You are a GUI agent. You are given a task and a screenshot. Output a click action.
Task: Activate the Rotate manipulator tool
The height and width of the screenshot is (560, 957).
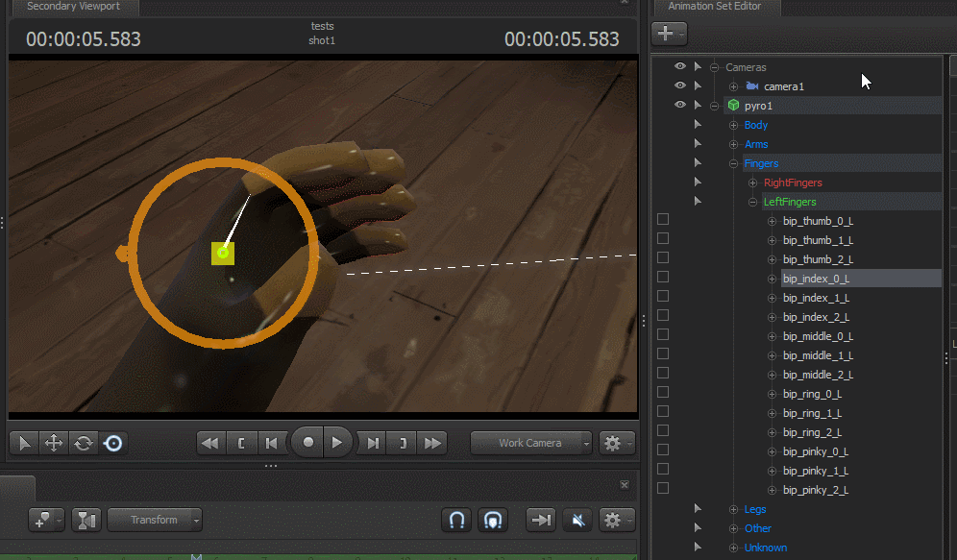(x=83, y=443)
